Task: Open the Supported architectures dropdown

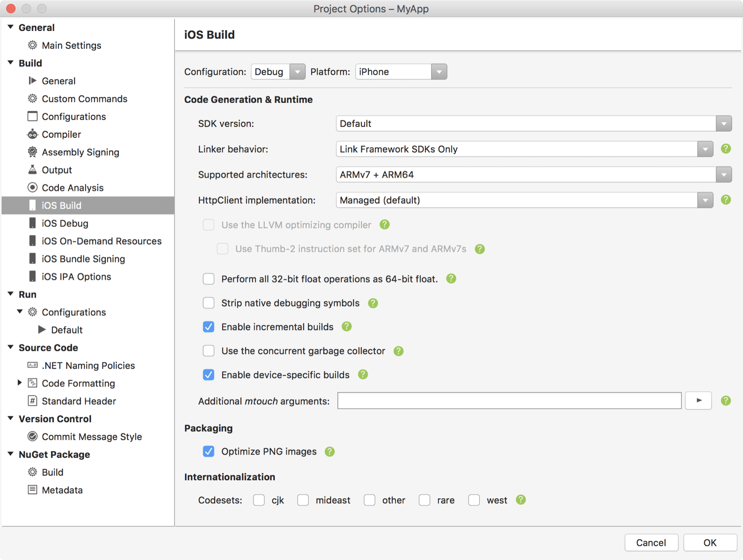Action: (x=533, y=174)
